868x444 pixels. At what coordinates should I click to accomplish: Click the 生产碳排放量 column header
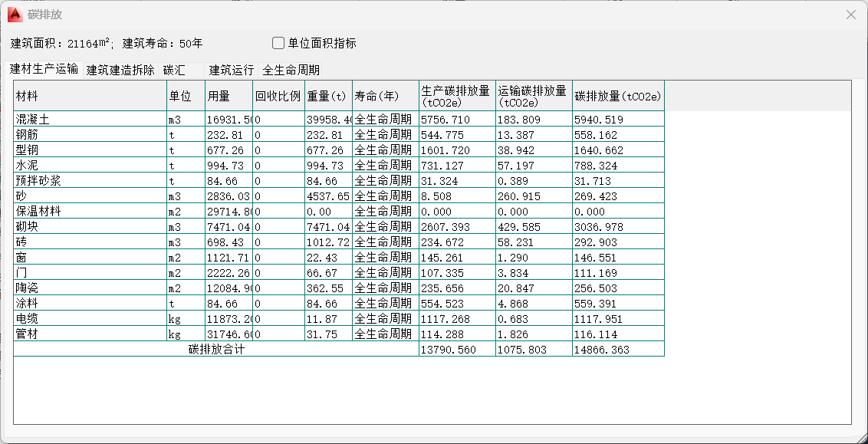click(x=456, y=96)
